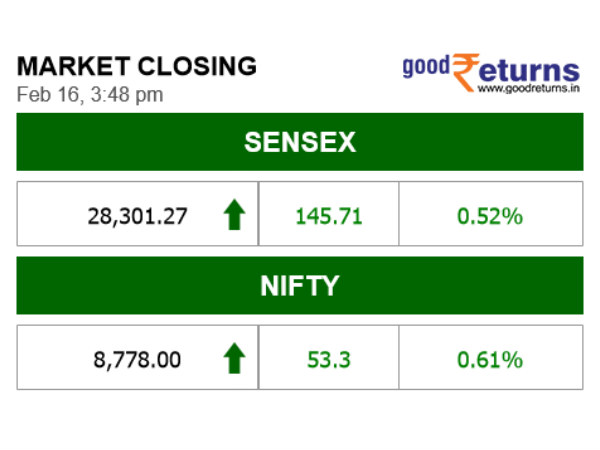The image size is (600, 450).
Task: Open the www.goodreturns.in website link
Action: tap(528, 90)
